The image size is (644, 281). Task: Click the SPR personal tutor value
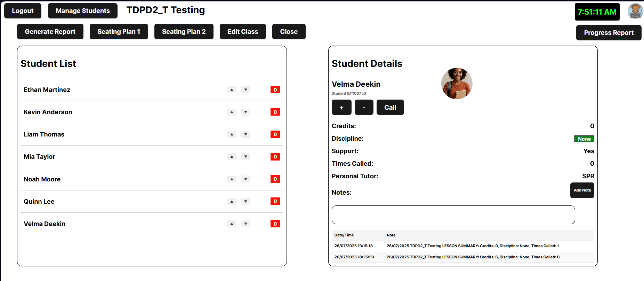[x=588, y=176]
